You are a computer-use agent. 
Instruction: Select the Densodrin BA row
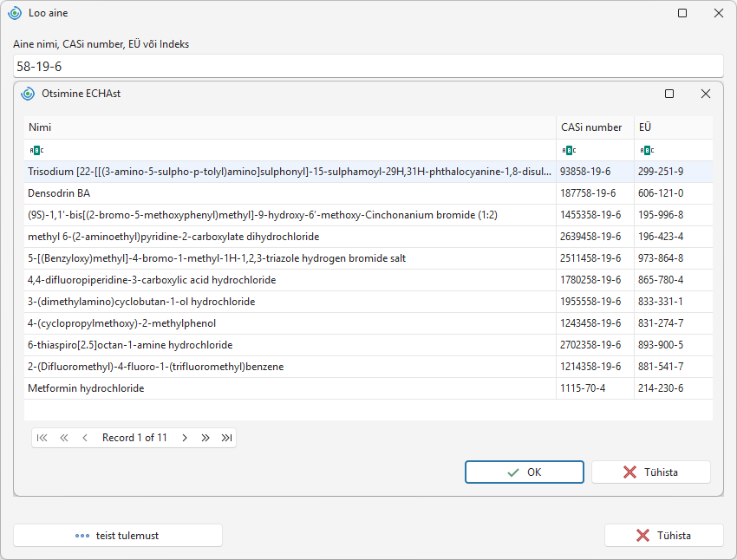click(x=368, y=193)
